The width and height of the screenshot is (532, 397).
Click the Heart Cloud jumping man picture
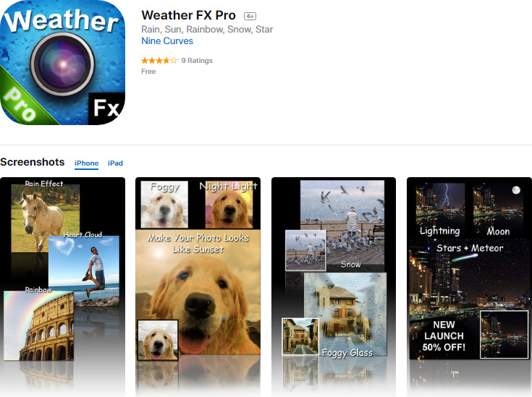[84, 270]
